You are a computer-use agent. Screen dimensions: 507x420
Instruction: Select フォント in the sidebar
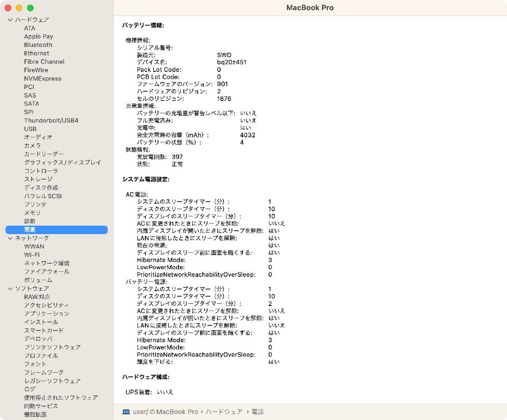pos(35,364)
